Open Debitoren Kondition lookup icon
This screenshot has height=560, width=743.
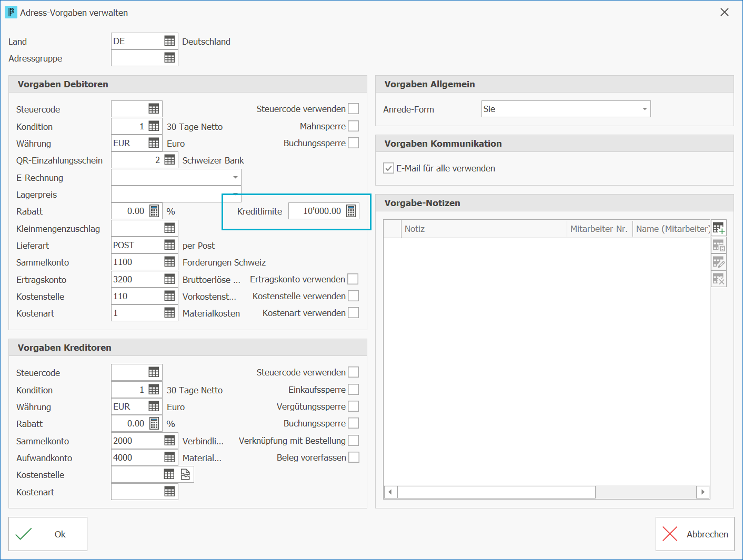154,126
